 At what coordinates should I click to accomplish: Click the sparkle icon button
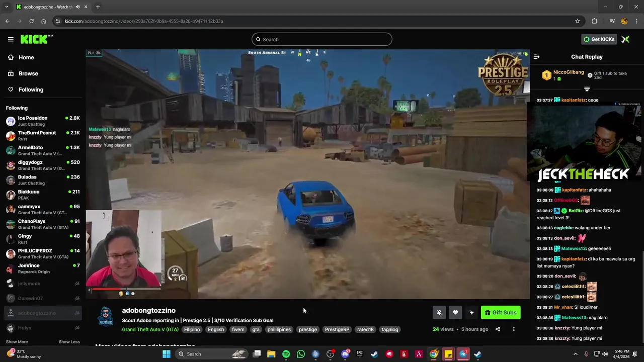(x=471, y=312)
